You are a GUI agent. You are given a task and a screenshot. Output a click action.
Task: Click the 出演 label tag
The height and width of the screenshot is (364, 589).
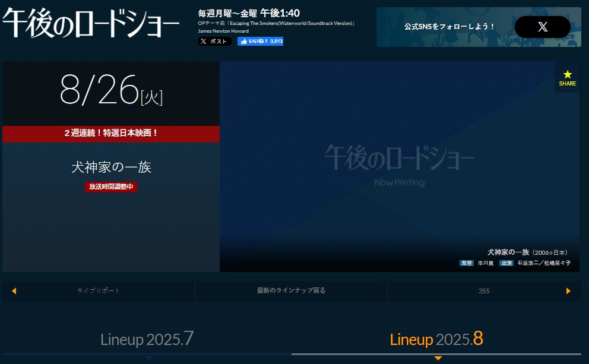coord(506,263)
